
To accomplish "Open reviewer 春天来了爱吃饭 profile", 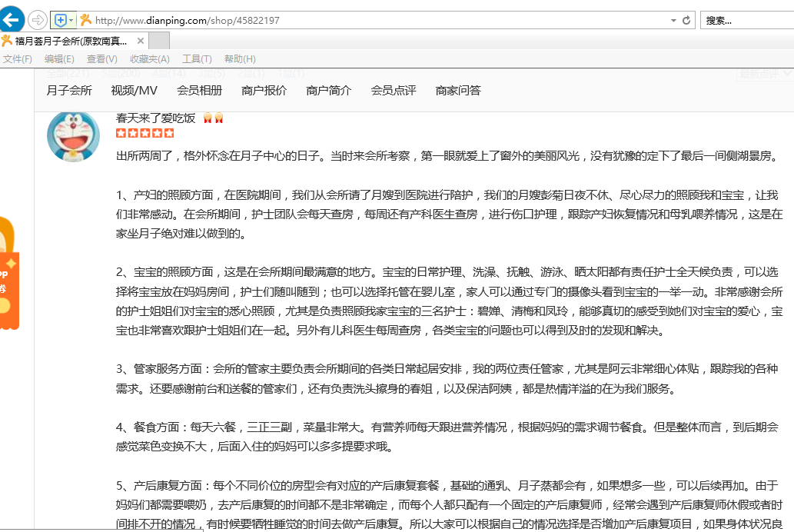I will tap(156, 118).
